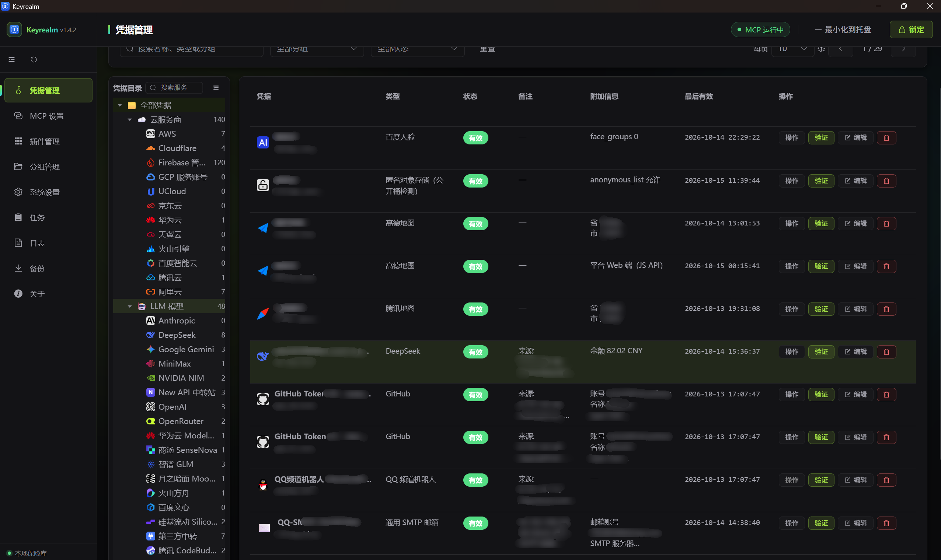Viewport: 941px width, 560px height.
Task: Click the Cloudflare cloud icon in the tree
Action: coord(151,148)
